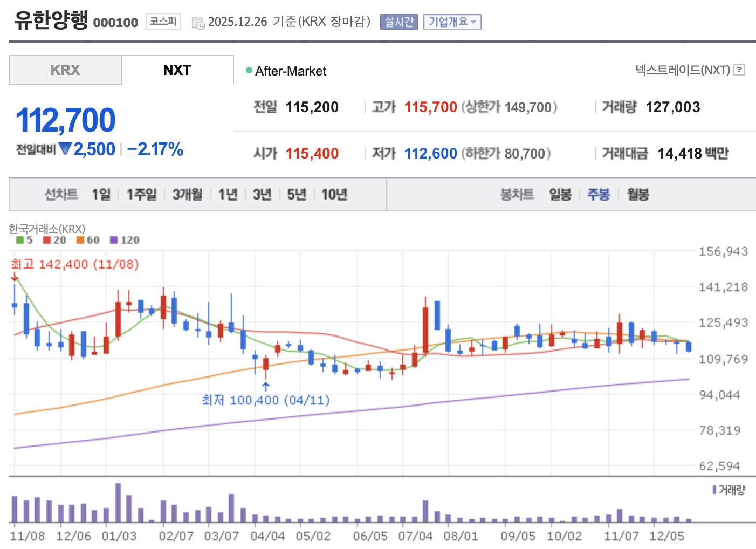Click the blue down-triangle price change icon
The image size is (756, 549).
65,149
